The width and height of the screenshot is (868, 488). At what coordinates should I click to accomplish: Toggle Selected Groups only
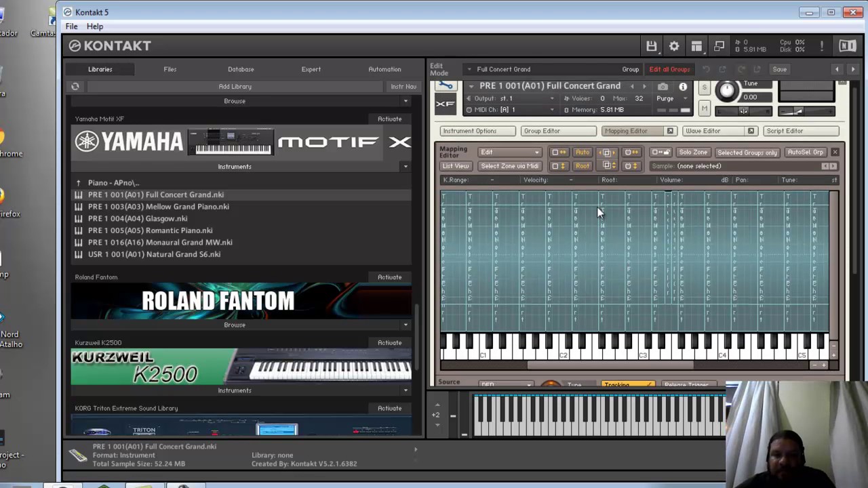click(x=747, y=152)
